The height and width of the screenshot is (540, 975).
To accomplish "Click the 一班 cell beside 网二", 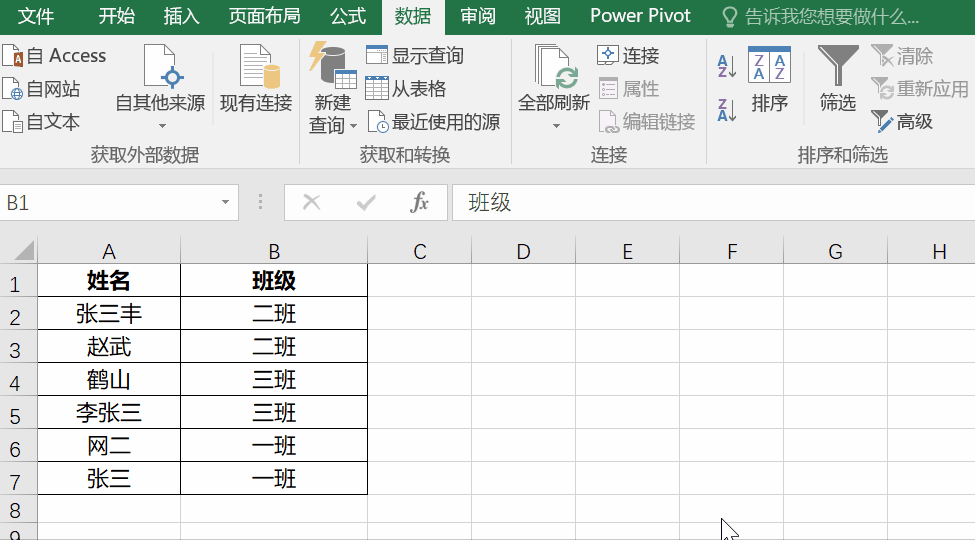I will point(274,445).
